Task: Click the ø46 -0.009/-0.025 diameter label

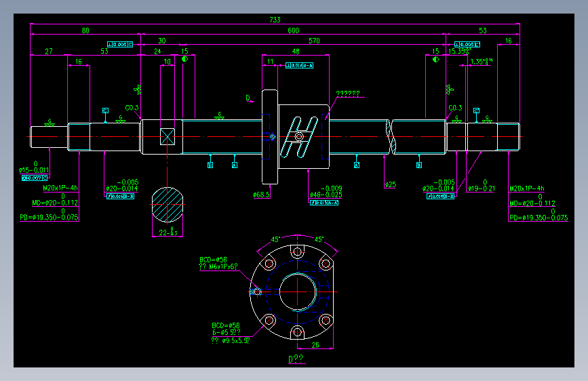Action: [x=326, y=192]
